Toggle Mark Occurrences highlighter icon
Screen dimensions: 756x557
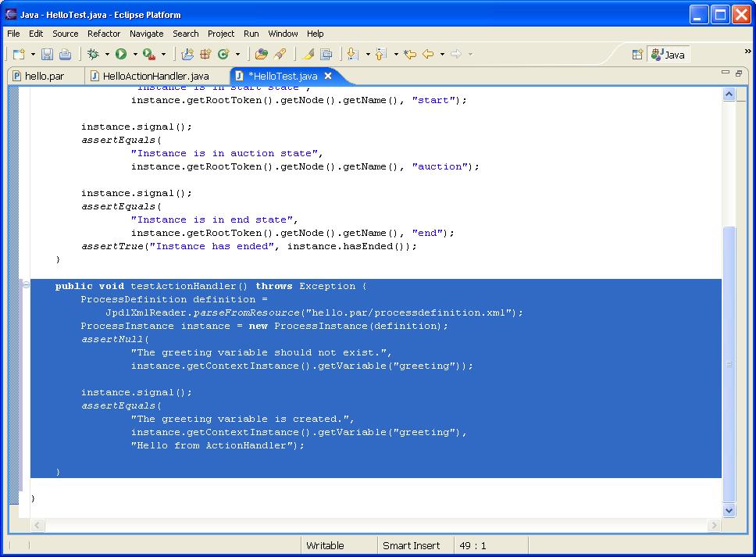308,54
